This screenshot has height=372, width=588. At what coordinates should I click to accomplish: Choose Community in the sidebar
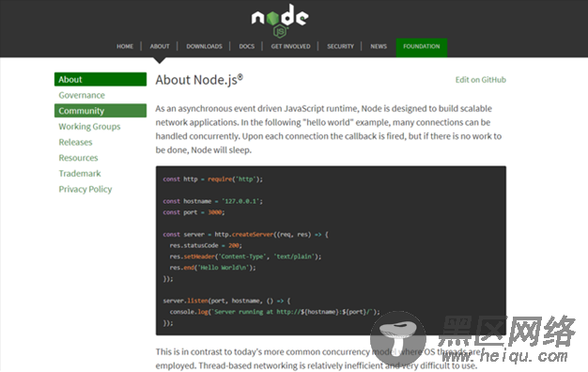tap(101, 111)
